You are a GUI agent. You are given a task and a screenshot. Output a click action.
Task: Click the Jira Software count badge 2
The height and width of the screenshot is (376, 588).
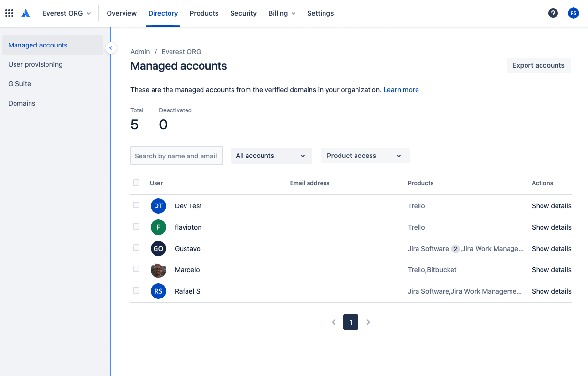click(x=455, y=249)
